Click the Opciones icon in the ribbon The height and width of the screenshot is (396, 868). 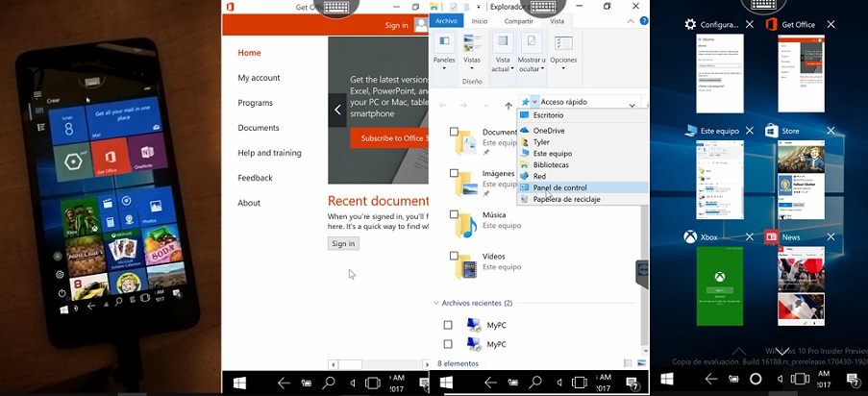[563, 45]
